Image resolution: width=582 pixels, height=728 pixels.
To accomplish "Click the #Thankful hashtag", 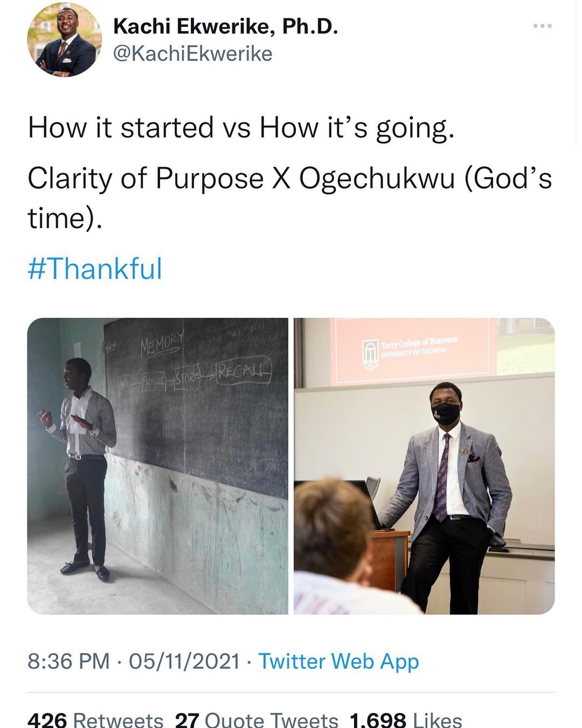I will click(x=95, y=269).
